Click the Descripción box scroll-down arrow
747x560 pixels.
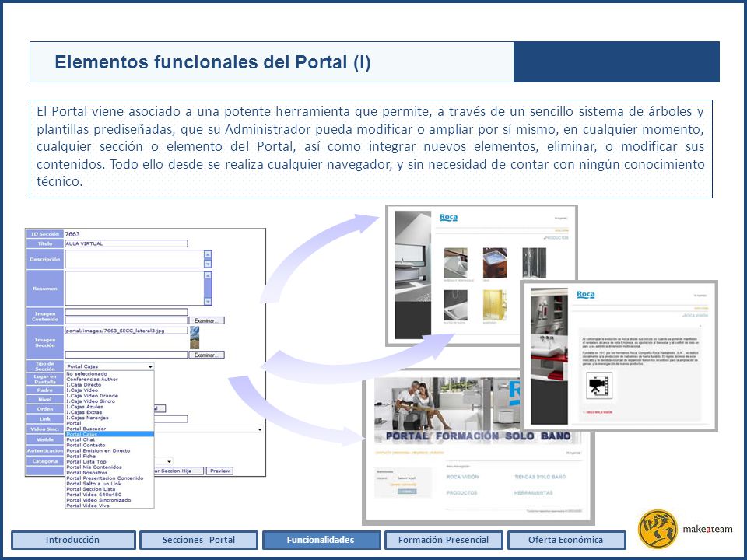pyautogui.click(x=208, y=264)
